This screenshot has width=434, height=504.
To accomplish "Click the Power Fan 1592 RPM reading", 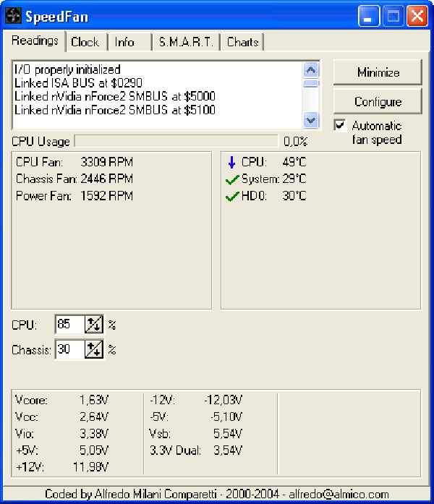I will tap(75, 196).
